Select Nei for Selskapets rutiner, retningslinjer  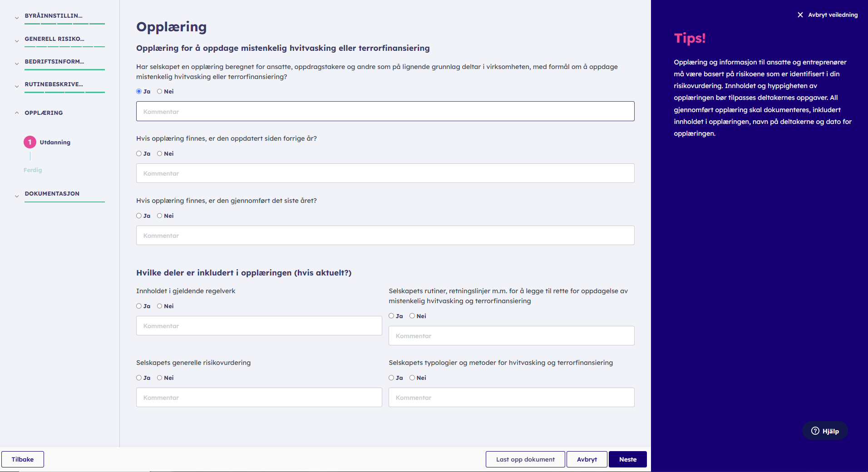(x=412, y=316)
